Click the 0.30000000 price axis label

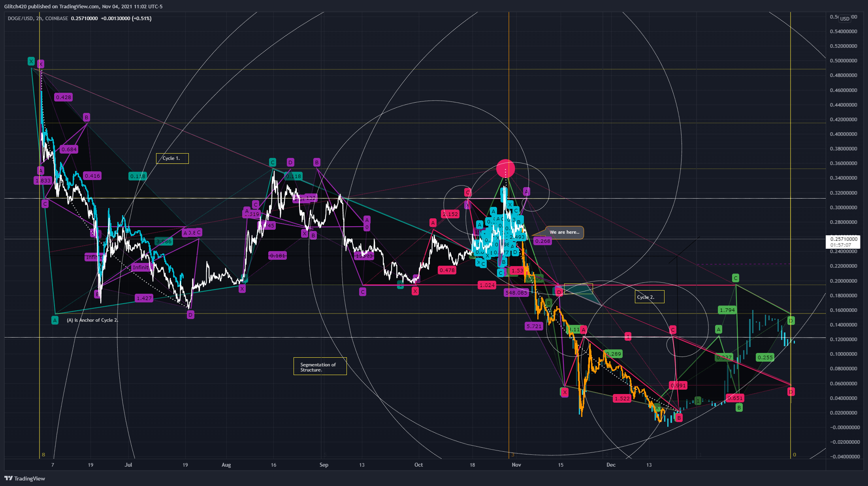[844, 208]
